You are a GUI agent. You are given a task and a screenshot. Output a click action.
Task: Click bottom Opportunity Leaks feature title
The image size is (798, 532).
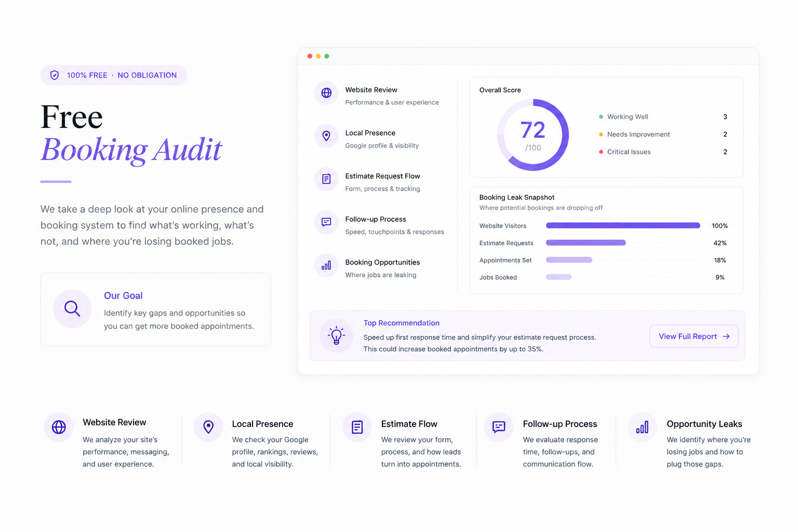click(704, 424)
